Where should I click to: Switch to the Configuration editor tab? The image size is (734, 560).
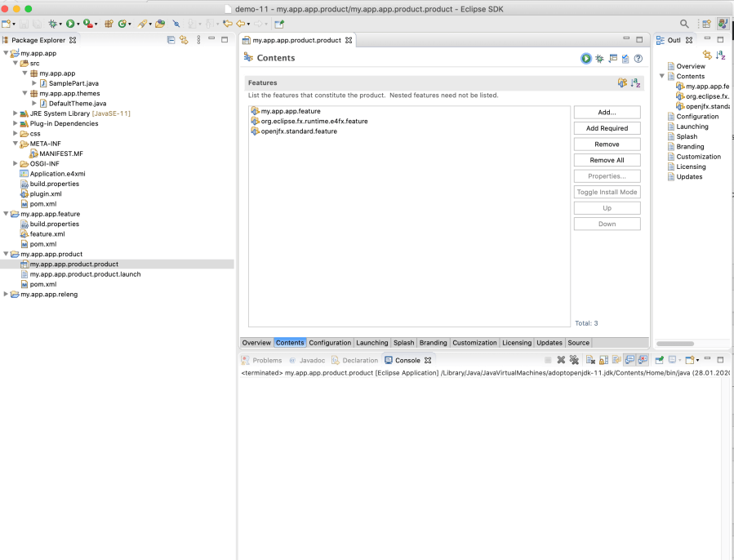(330, 343)
